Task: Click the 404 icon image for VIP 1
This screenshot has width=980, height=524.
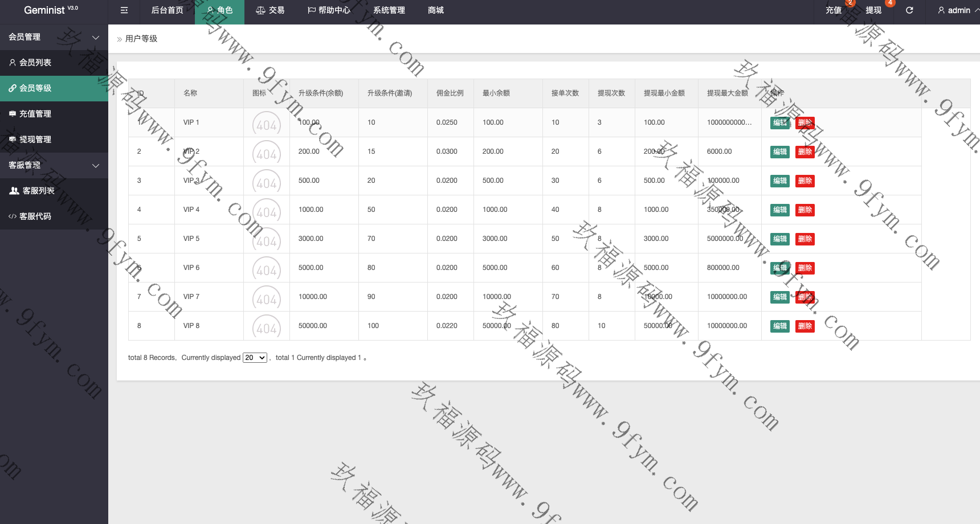Action: (267, 124)
